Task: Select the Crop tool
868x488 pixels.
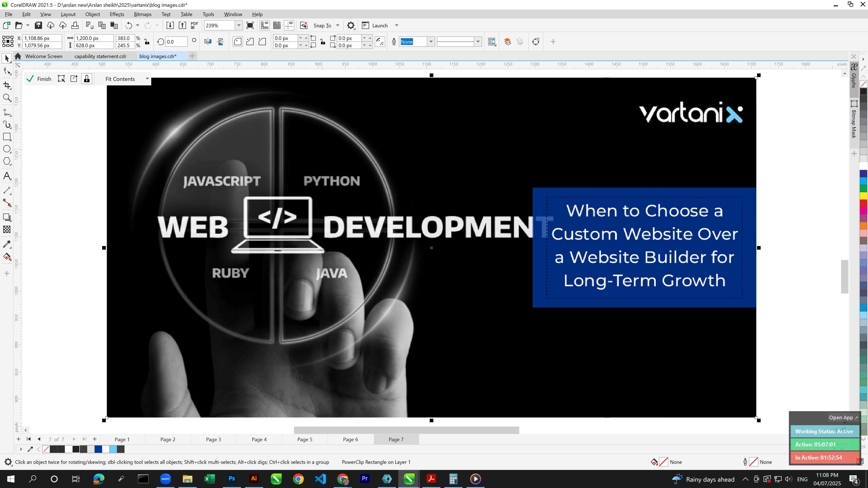Action: coord(7,85)
